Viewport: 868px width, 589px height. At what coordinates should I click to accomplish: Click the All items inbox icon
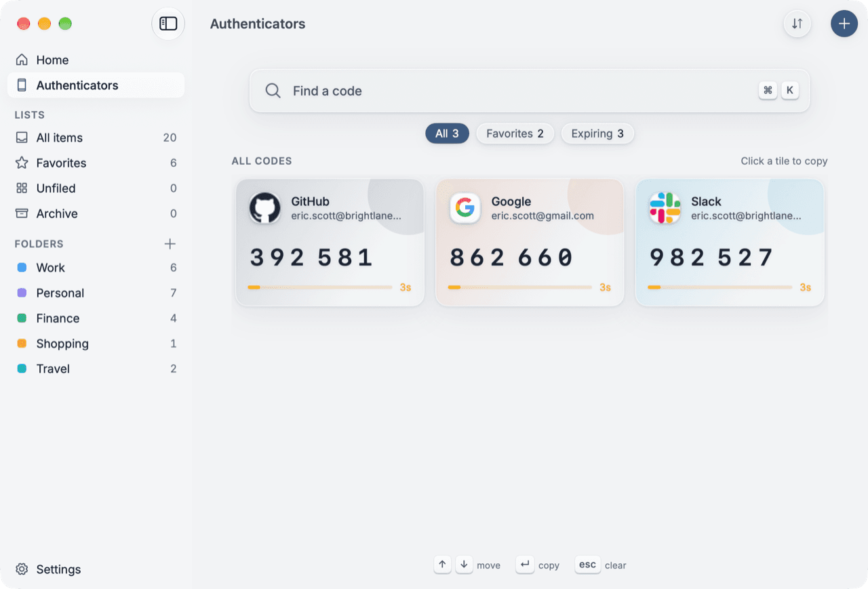click(x=22, y=138)
